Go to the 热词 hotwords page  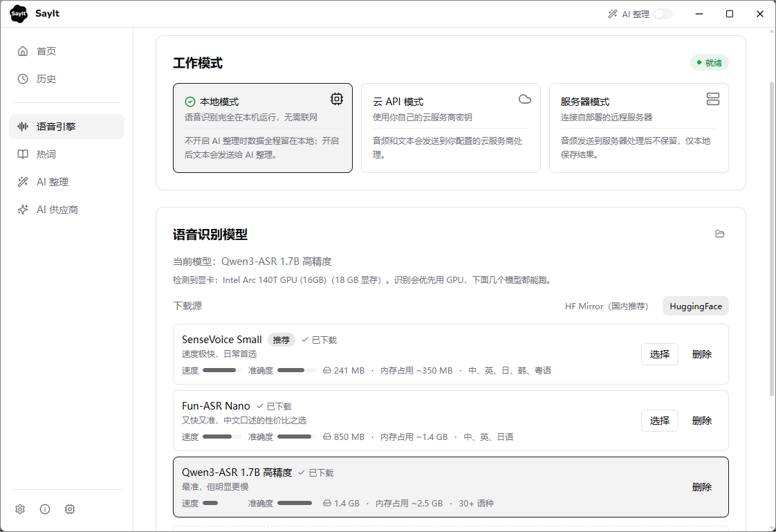67,154
